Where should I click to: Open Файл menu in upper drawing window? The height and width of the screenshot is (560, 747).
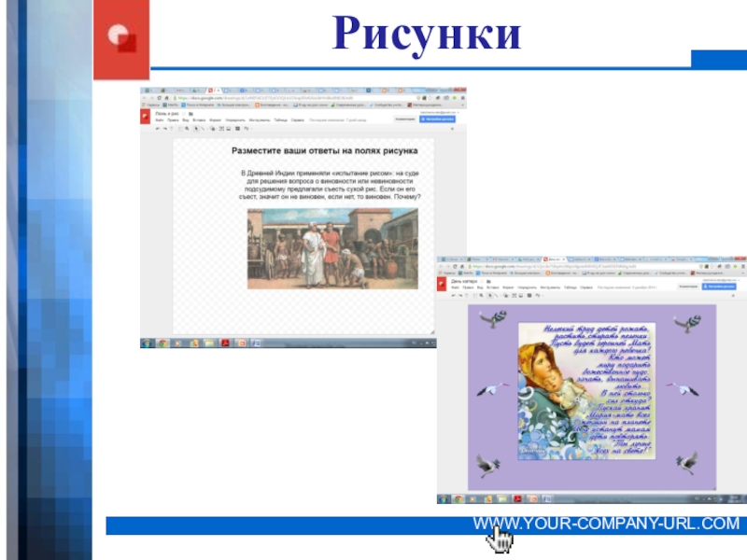(x=159, y=120)
